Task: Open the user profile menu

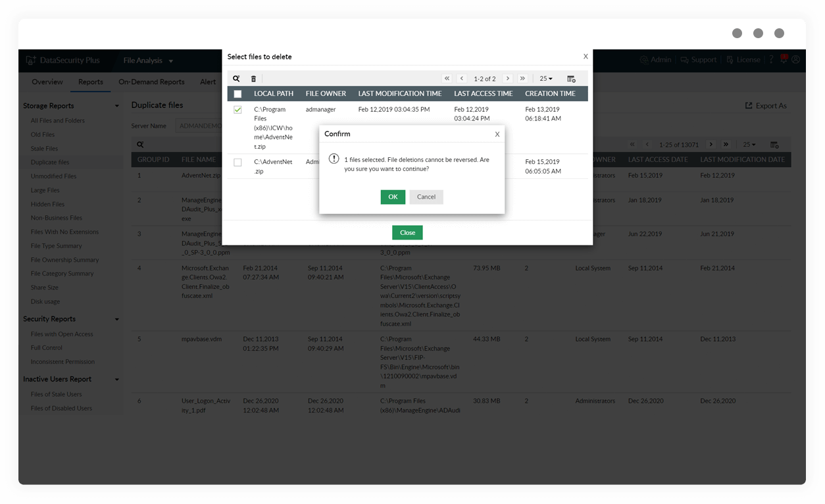Action: 796,59
